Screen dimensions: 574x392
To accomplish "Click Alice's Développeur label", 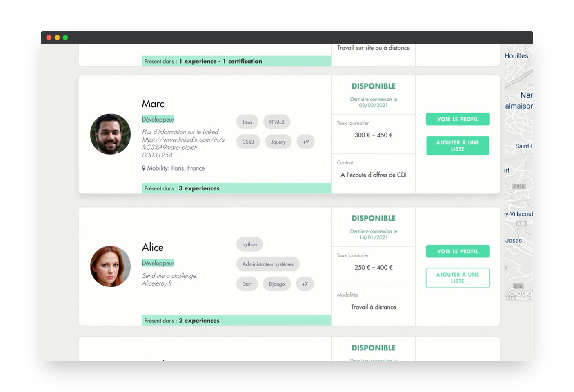I will pos(158,263).
